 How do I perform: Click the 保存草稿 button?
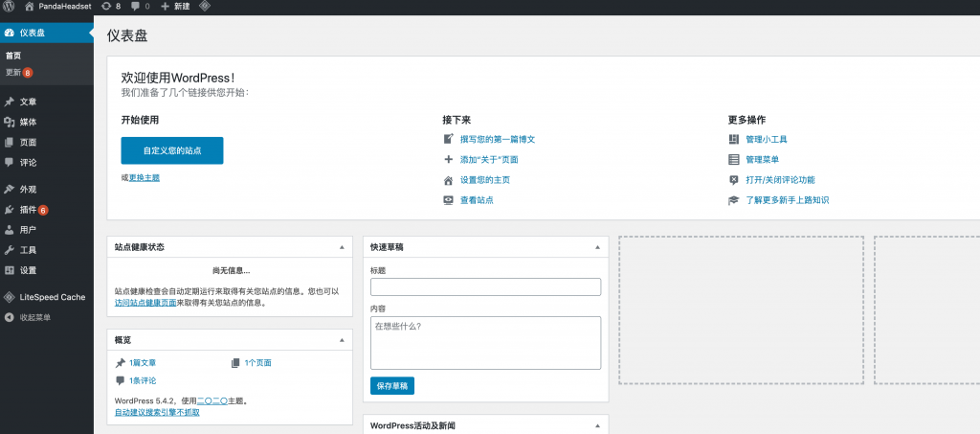point(392,386)
